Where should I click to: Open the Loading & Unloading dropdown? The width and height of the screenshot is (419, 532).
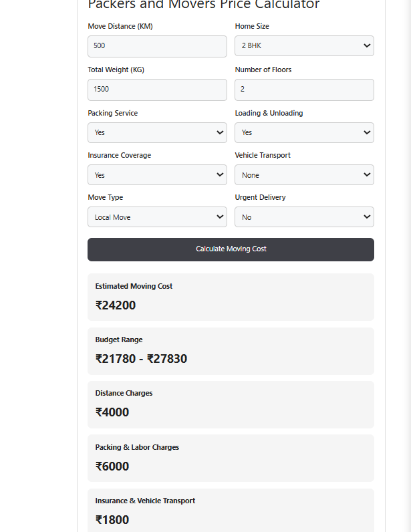coord(304,132)
